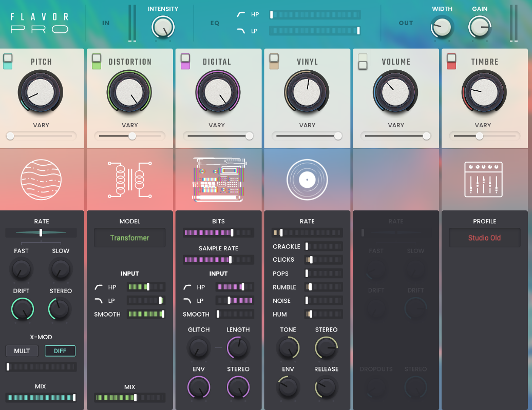Click the large Digital amount knob
This screenshot has width=532, height=410.
(x=218, y=92)
